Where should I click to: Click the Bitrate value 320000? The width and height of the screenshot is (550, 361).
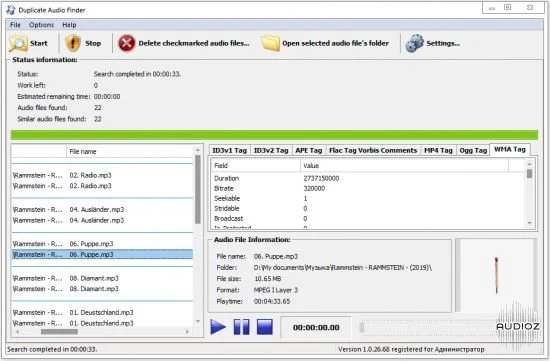click(314, 188)
